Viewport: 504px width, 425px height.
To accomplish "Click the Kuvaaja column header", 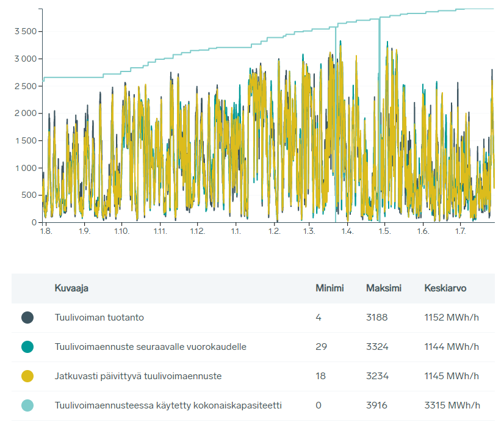I will [x=71, y=288].
